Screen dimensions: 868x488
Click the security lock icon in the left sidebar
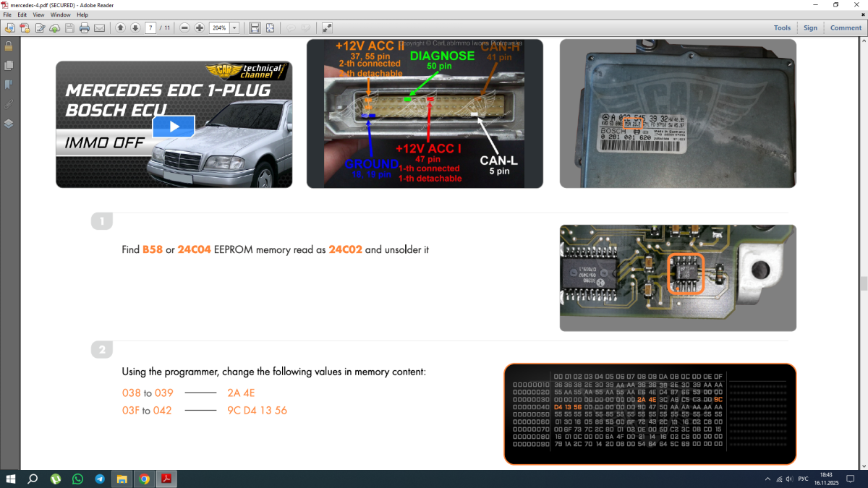[x=9, y=46]
